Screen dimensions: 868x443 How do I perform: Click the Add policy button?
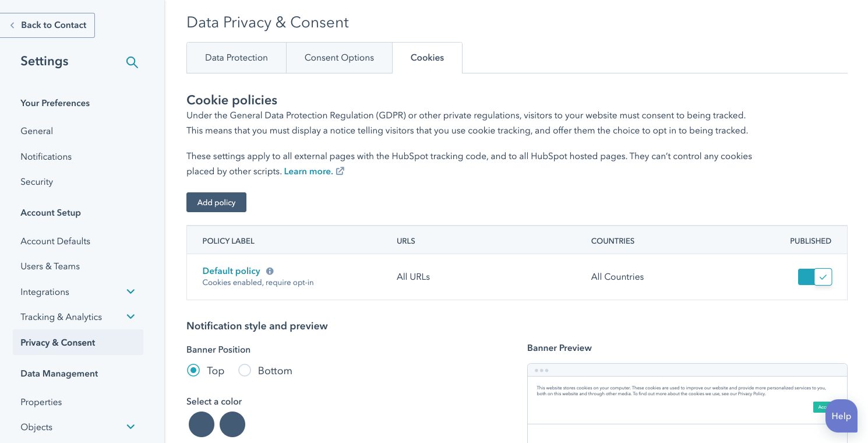click(216, 202)
